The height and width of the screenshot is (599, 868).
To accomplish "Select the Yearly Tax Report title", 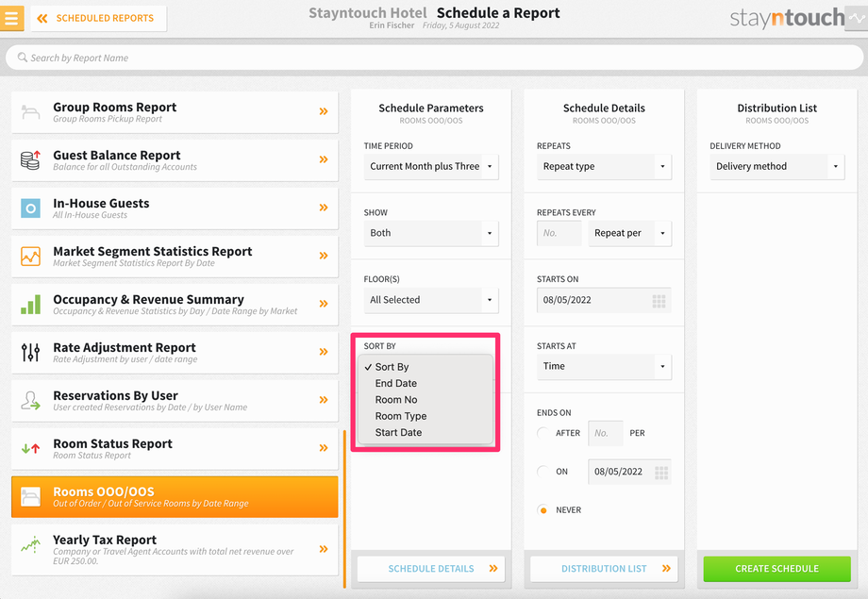I will [105, 540].
